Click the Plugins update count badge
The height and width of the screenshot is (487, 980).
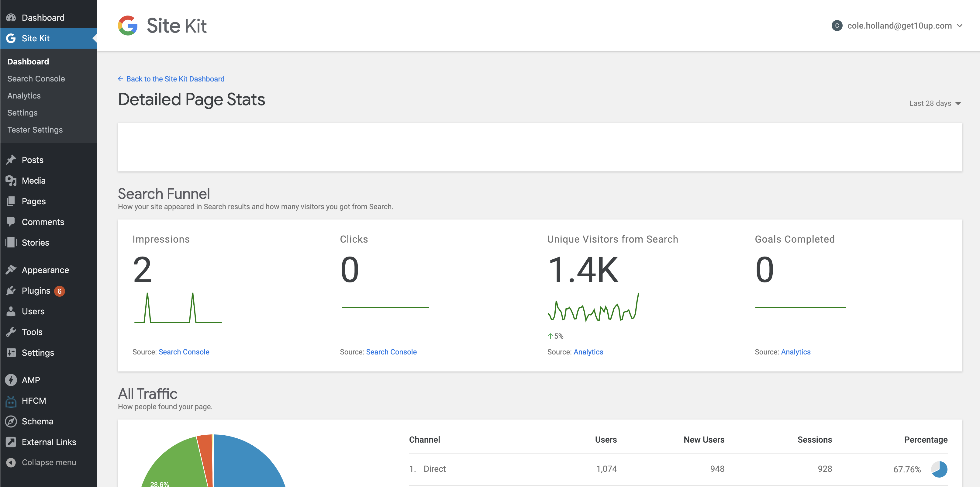point(59,291)
